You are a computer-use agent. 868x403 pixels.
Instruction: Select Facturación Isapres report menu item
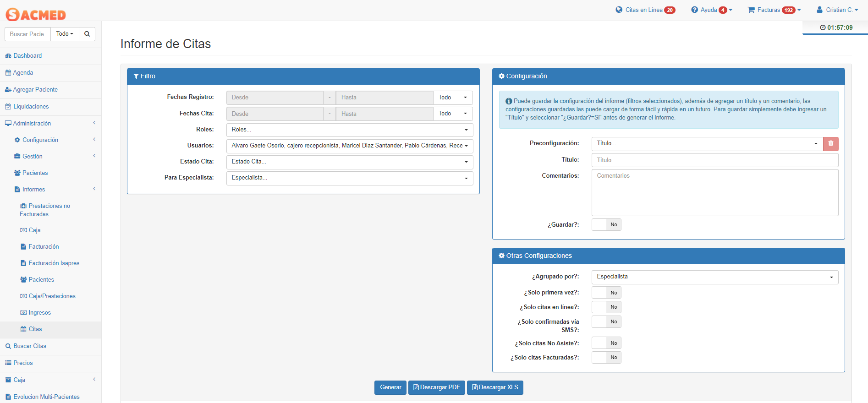54,263
